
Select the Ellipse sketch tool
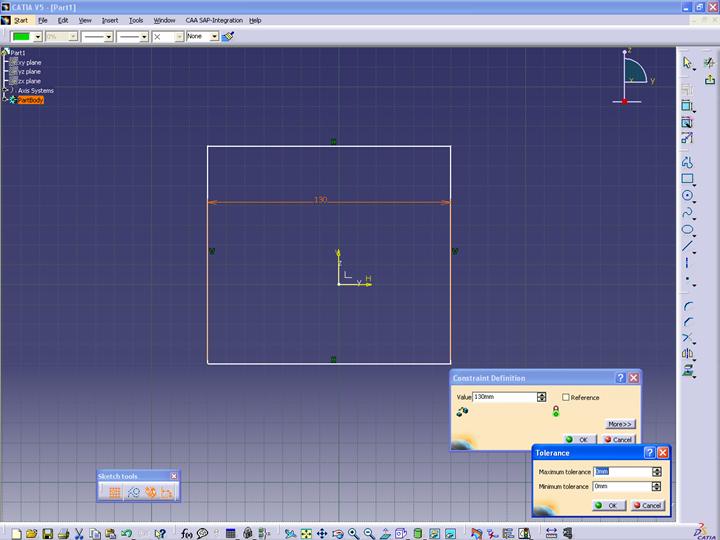tap(687, 229)
